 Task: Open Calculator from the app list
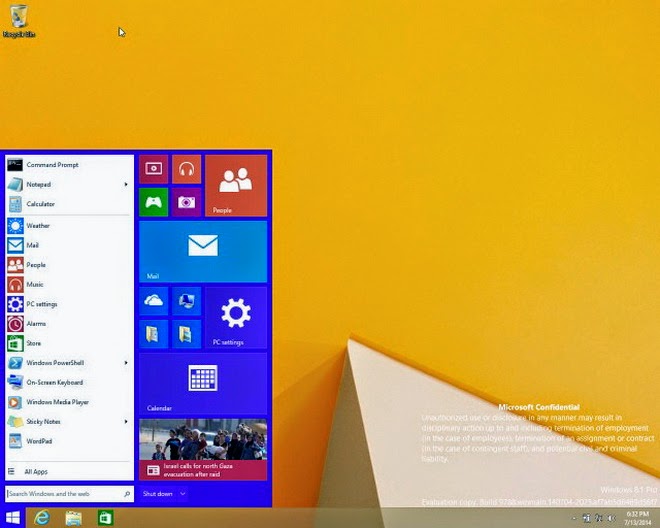(69, 204)
